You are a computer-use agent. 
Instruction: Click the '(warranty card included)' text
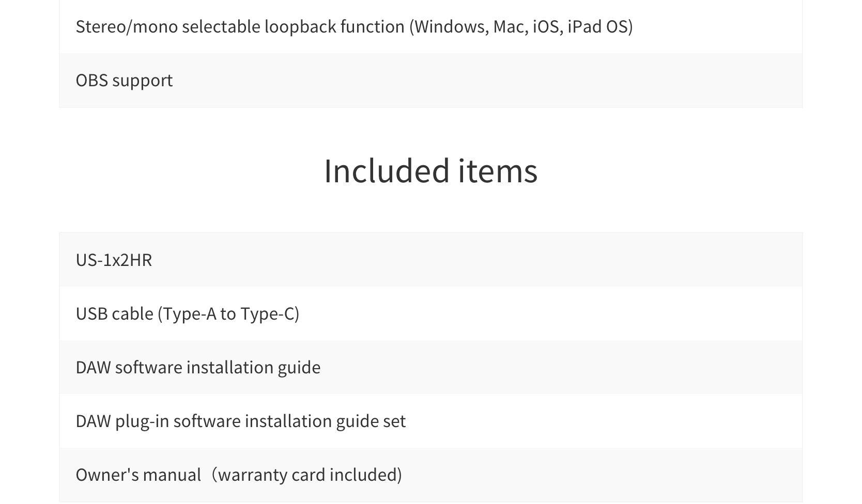click(x=307, y=475)
